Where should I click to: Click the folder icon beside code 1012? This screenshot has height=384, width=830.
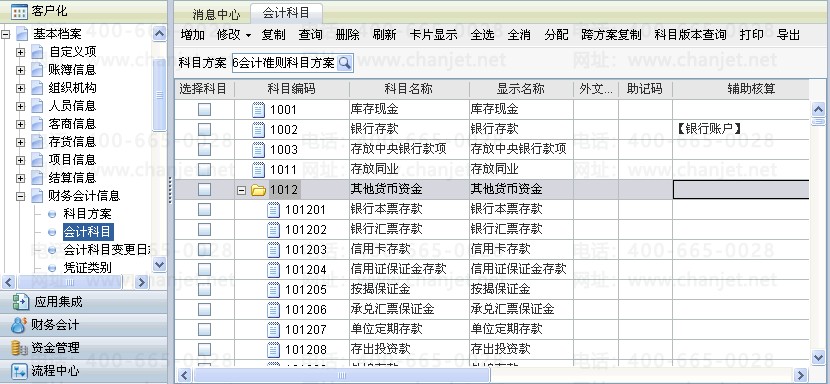pos(258,190)
